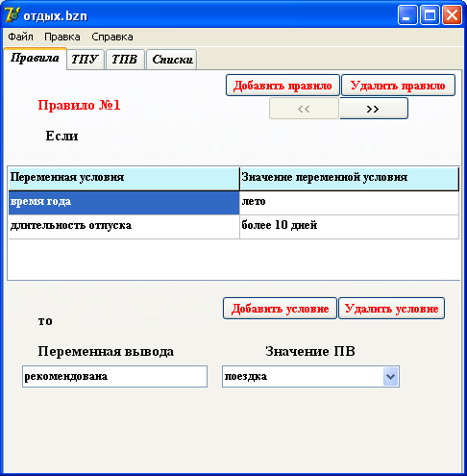Screen dimensions: 467x476
Task: Expand the Значение ПВ dropdown arrow
Action: coord(390,376)
